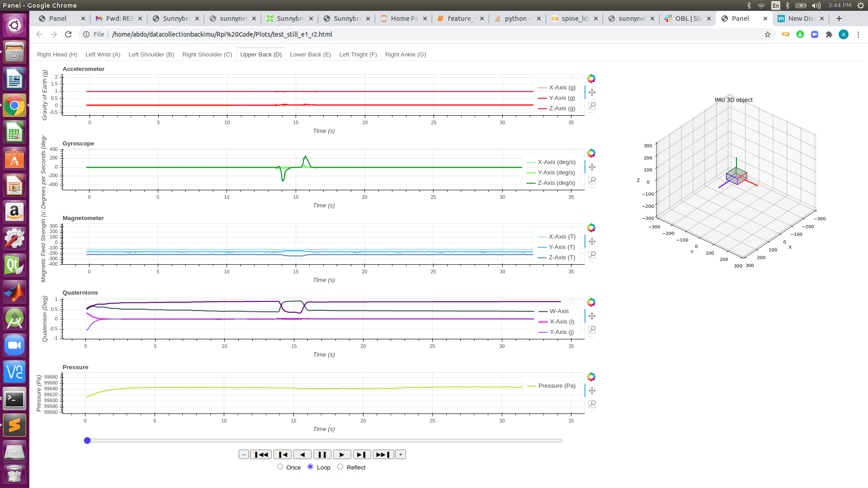Click the plus button to speed up animation

tap(401, 455)
